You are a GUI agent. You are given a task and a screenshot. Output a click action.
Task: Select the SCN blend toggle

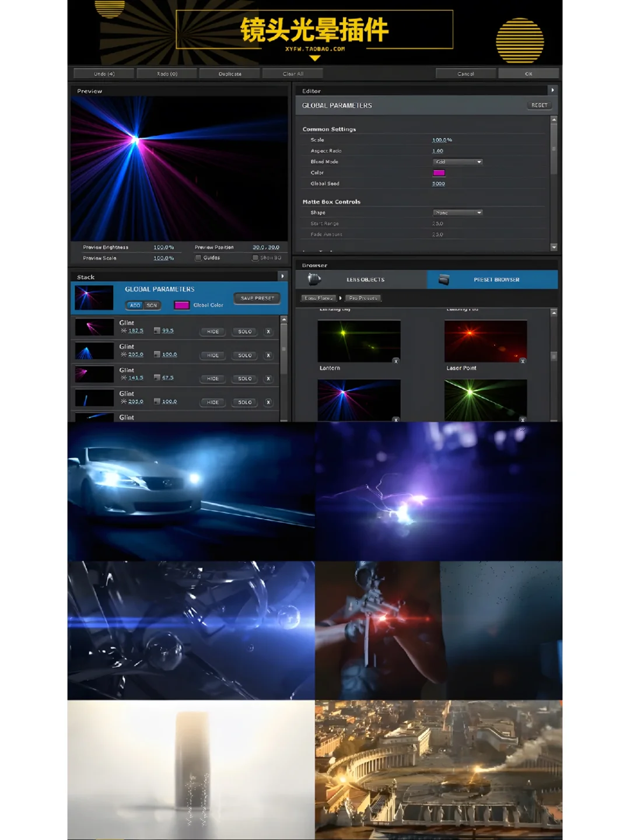tap(152, 305)
